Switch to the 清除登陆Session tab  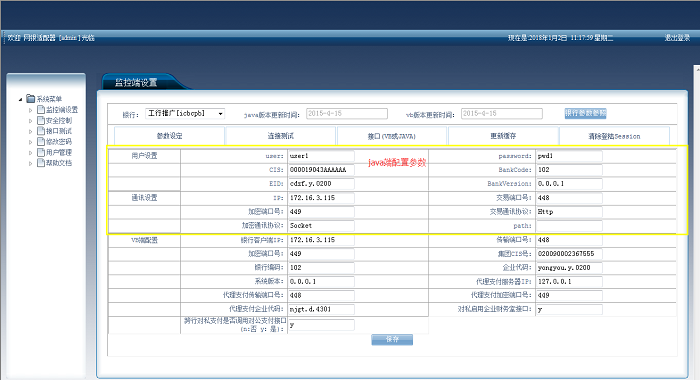point(614,136)
